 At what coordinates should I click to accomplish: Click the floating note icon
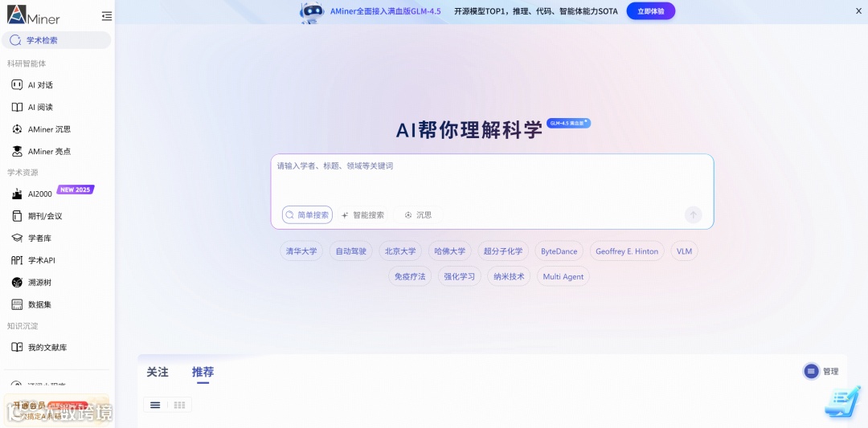tap(842, 402)
